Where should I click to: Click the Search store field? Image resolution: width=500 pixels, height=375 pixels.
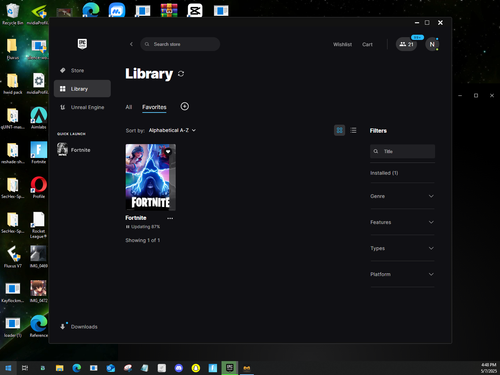pos(180,44)
